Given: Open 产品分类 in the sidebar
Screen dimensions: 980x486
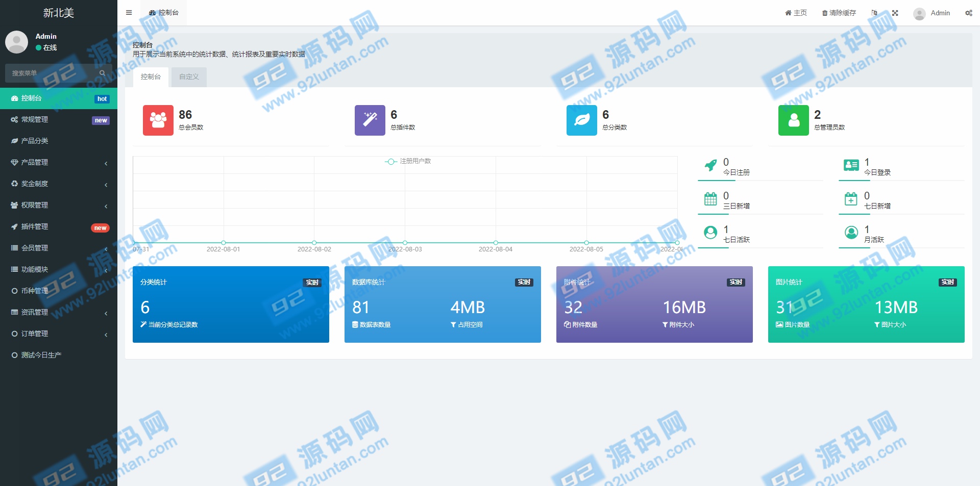Looking at the screenshot, I should (59, 141).
